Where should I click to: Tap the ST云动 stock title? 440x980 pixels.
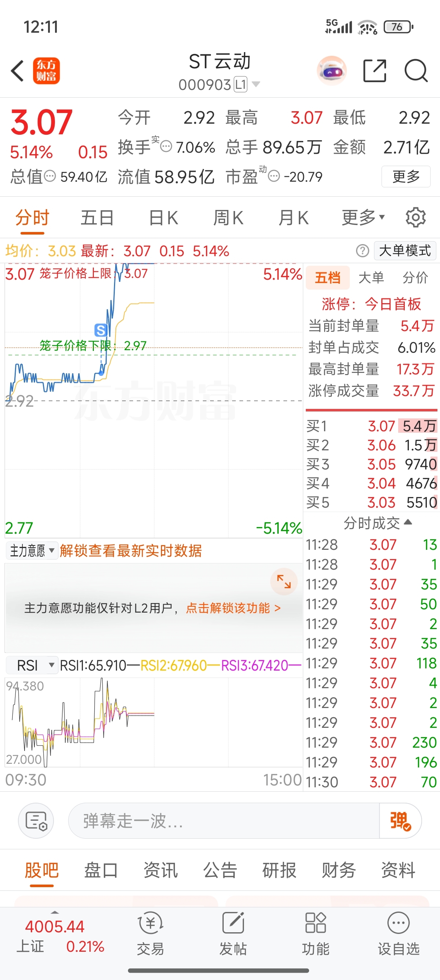point(220,62)
